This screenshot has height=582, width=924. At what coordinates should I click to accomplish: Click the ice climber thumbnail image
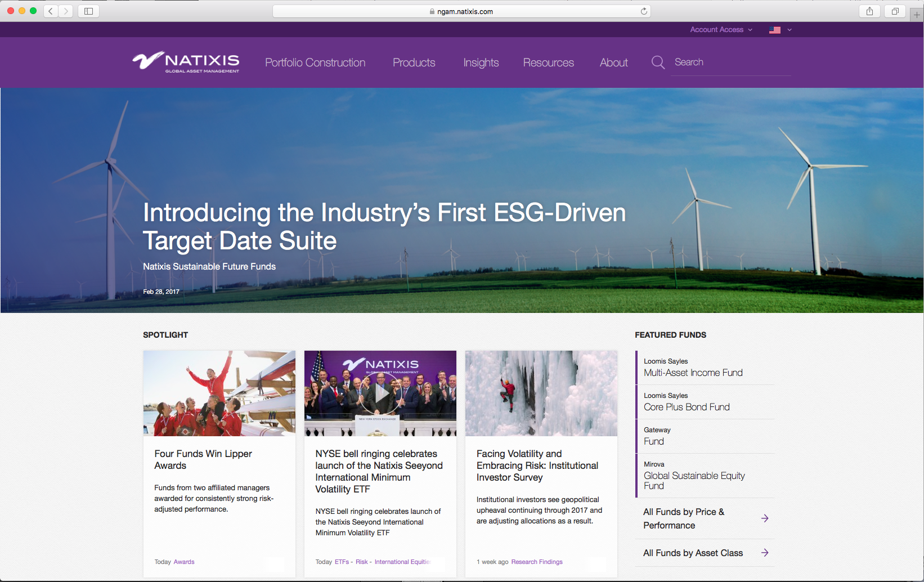541,393
